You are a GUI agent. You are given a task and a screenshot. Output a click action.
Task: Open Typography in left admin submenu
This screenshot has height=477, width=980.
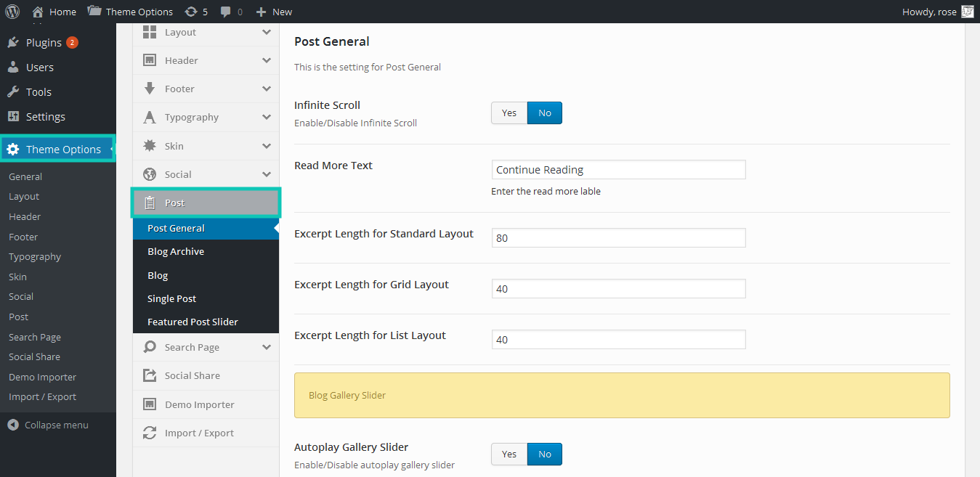point(35,257)
